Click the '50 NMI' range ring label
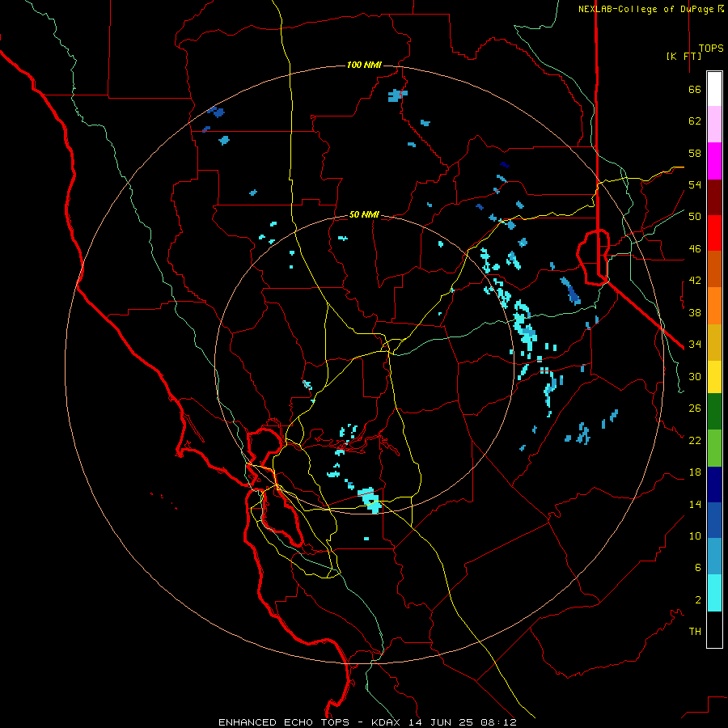Screen dimensions: 728x728 (x=364, y=214)
